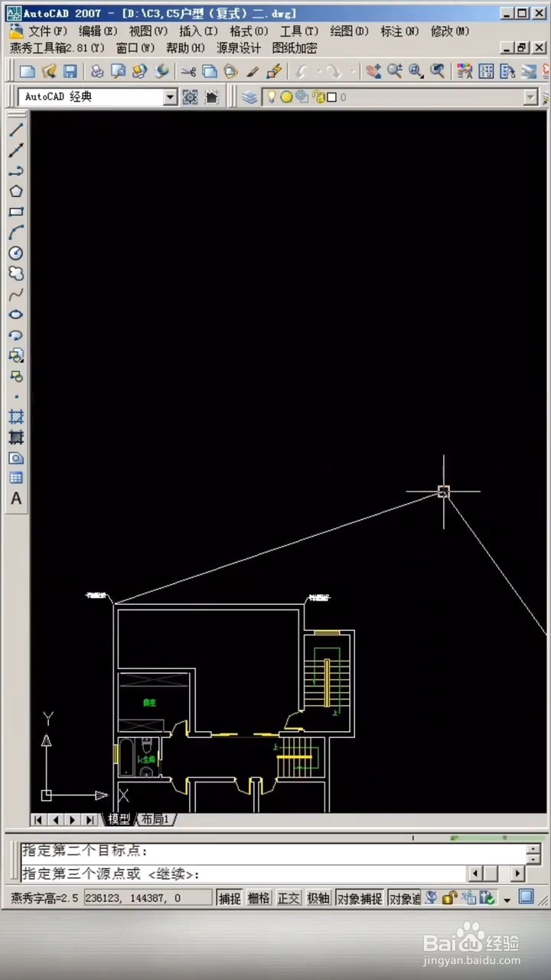
Task: Click the Make Block tool
Action: click(16, 376)
